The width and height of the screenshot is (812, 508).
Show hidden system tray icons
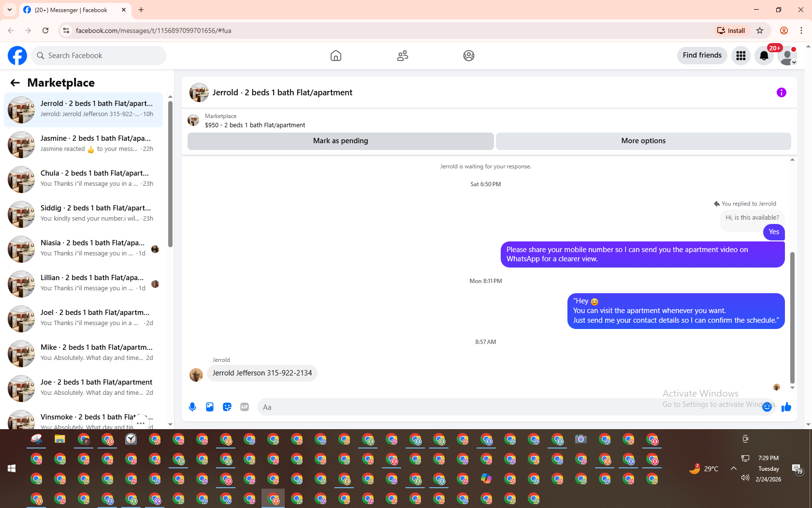(734, 468)
